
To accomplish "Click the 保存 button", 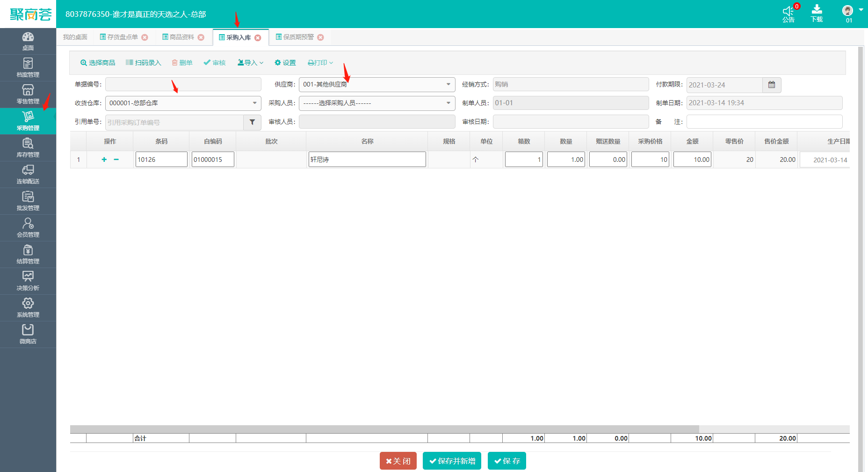I will (507, 461).
